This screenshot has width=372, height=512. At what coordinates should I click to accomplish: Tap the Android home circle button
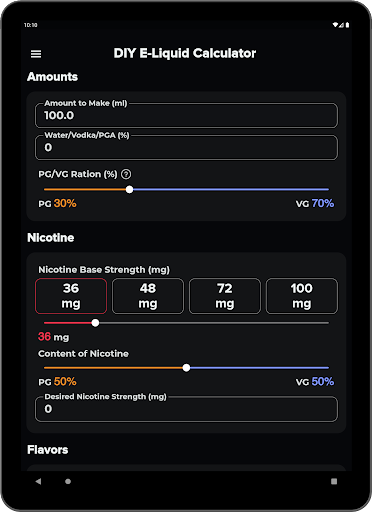pyautogui.click(x=68, y=481)
